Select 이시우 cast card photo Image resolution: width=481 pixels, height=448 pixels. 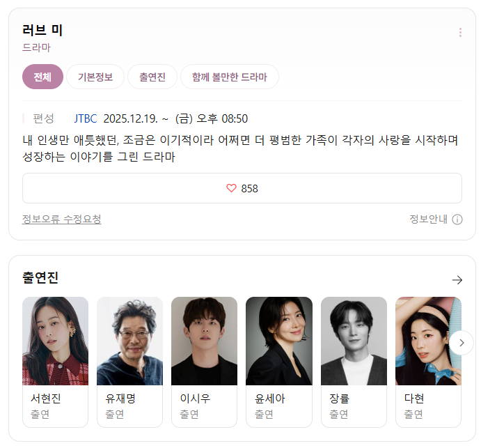(x=204, y=341)
